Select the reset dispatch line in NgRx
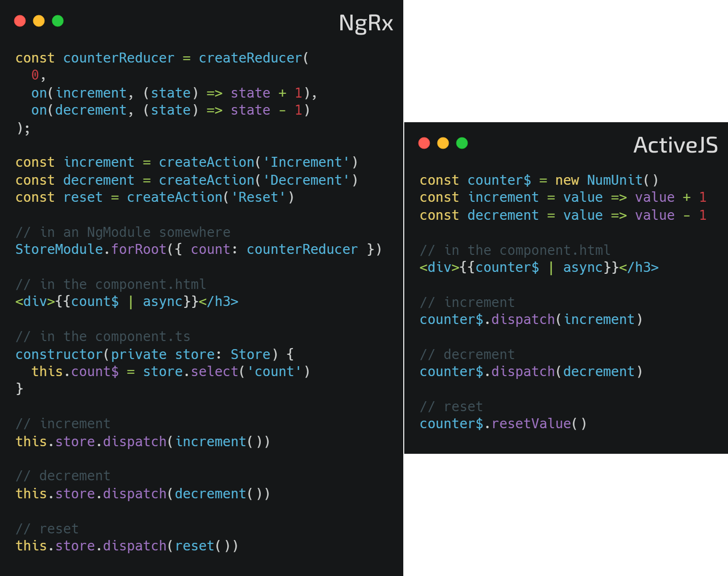 [127, 546]
